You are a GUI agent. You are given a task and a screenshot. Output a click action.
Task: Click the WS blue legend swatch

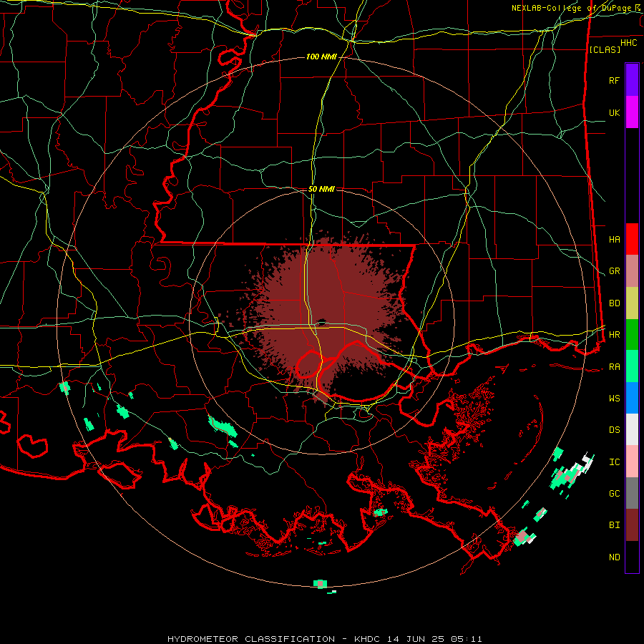(632, 398)
